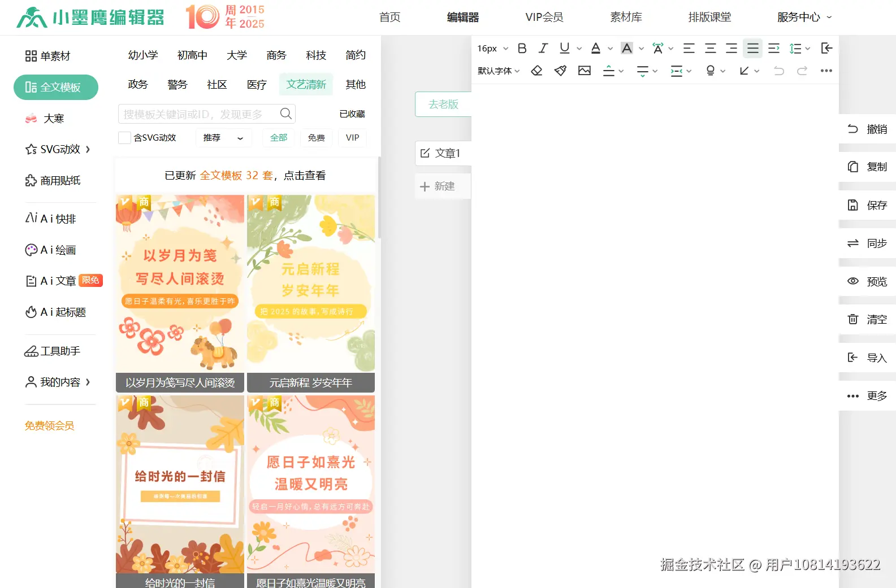Click the first-line indent icon
896x588 pixels.
[x=774, y=49]
